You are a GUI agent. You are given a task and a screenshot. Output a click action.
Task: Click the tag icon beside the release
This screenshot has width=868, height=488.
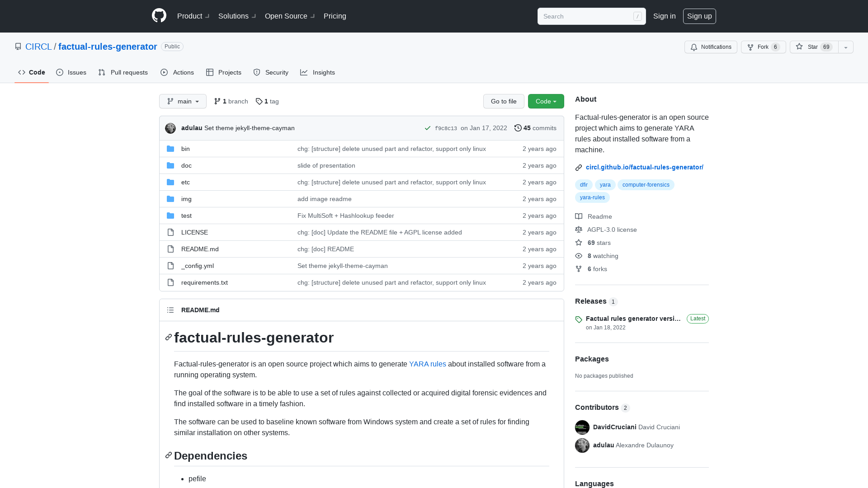click(579, 319)
